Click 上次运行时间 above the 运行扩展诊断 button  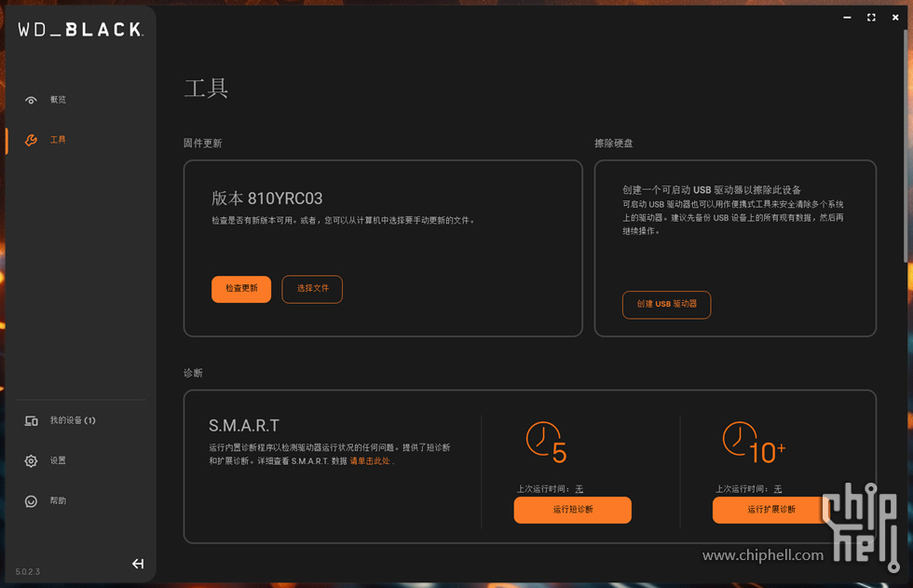[x=749, y=489]
